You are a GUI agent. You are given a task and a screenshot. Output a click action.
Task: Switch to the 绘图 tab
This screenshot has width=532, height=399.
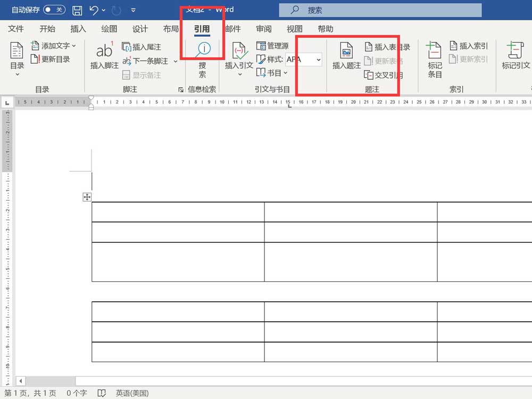coord(109,29)
